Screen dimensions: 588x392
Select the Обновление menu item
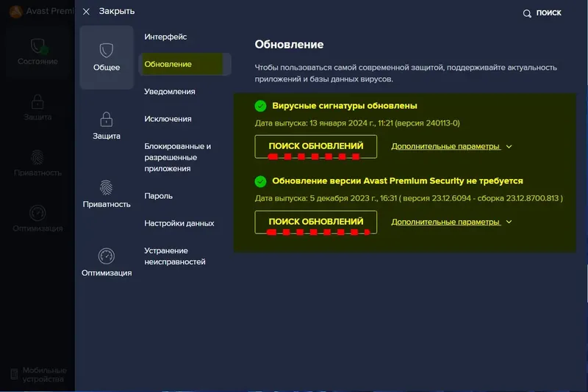[185, 64]
